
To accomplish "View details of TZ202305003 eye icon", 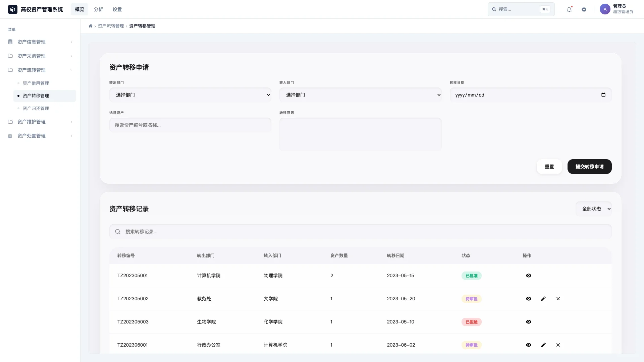I will 529,322.
